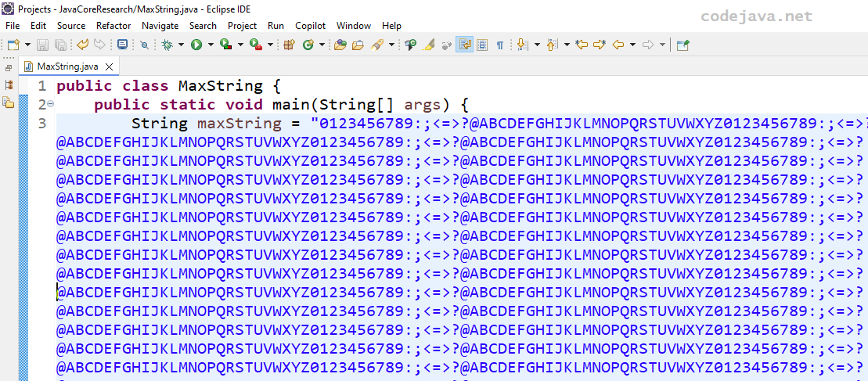Click the New Java Package icon

288,45
